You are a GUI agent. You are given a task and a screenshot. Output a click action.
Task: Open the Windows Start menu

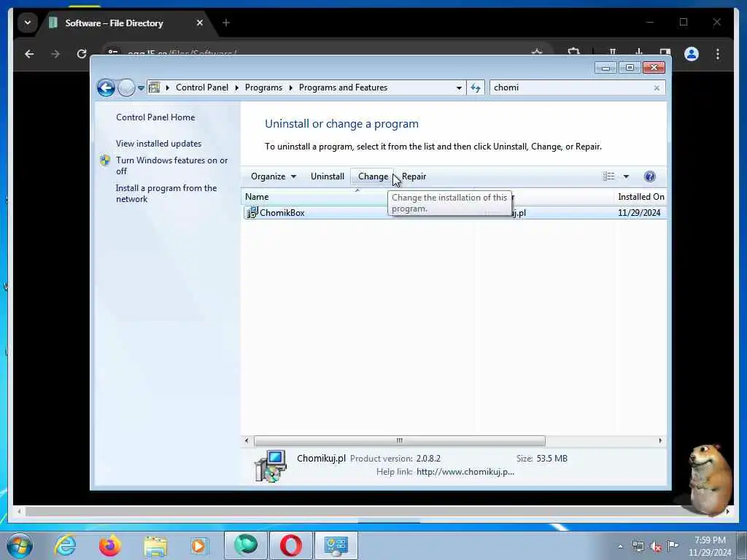tap(20, 546)
